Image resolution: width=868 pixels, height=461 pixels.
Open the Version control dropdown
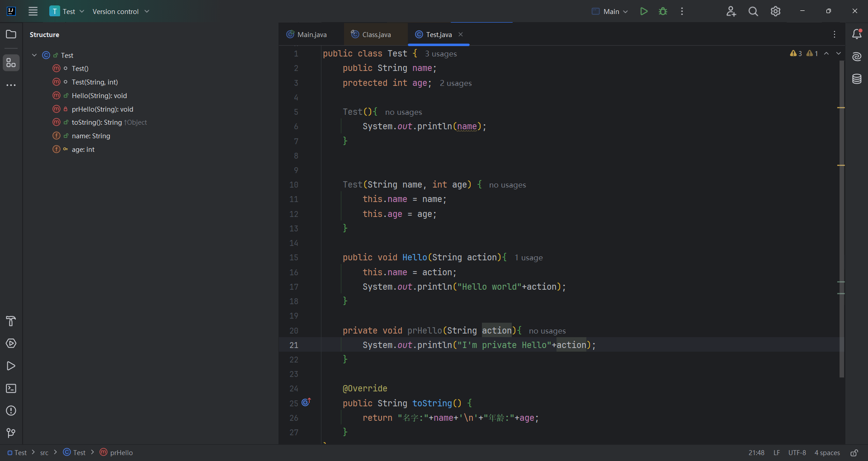point(121,11)
